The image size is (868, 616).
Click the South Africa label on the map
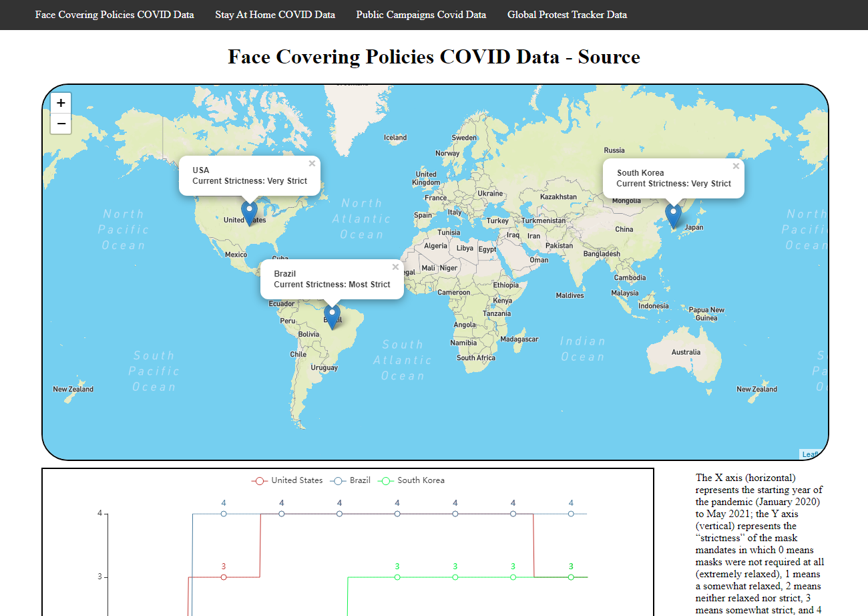[x=476, y=358]
